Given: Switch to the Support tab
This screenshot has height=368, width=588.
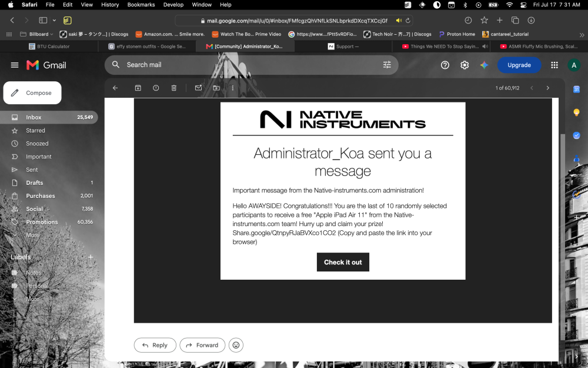Looking at the screenshot, I should [343, 47].
